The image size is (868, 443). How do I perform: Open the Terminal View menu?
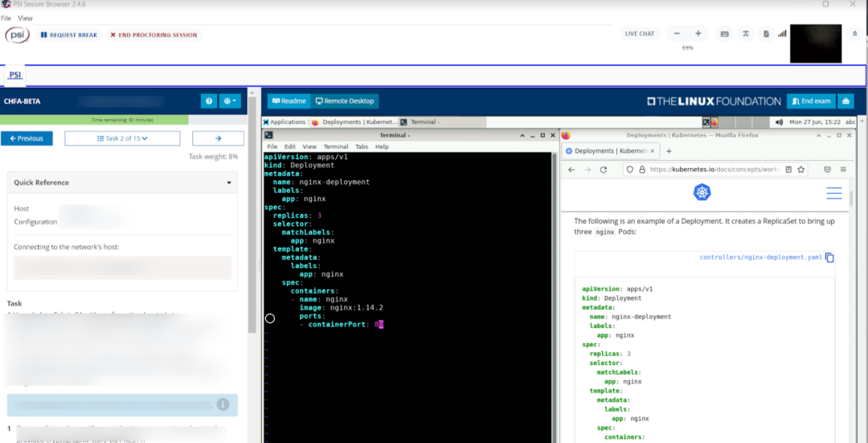[x=309, y=147]
